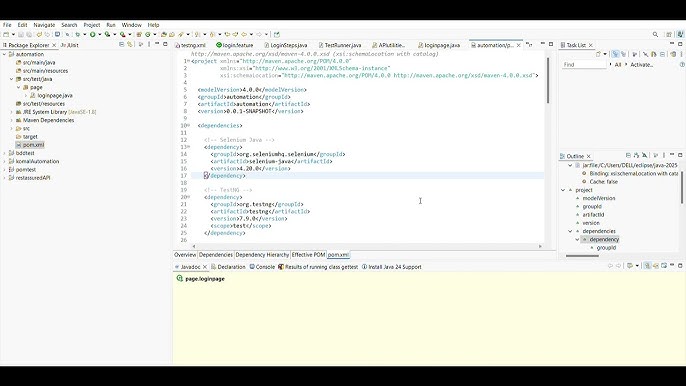
Task: Click the Debug bug icon in toolbar
Action: [x=107, y=34]
